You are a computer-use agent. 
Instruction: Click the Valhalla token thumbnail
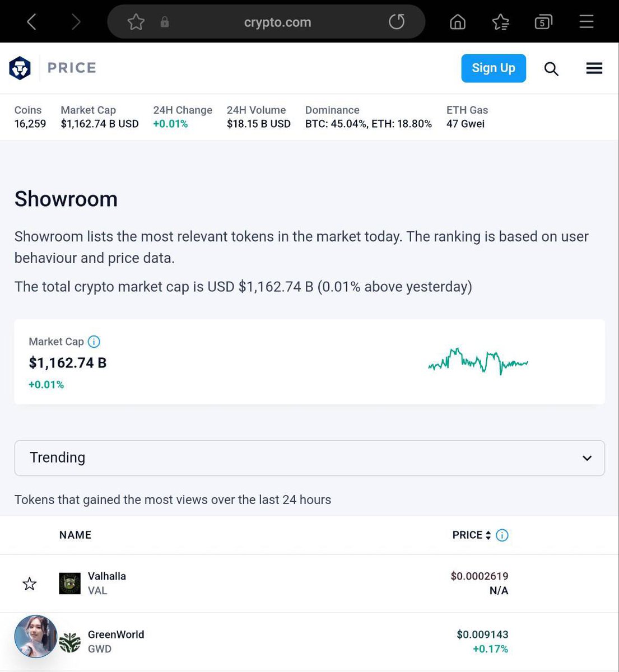(69, 583)
